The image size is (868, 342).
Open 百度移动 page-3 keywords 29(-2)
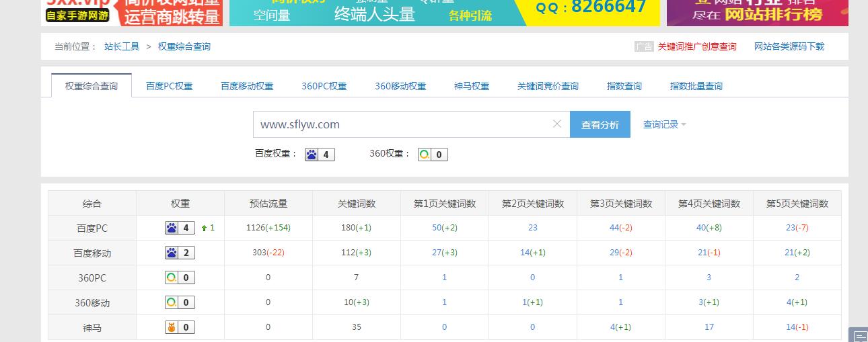point(621,253)
